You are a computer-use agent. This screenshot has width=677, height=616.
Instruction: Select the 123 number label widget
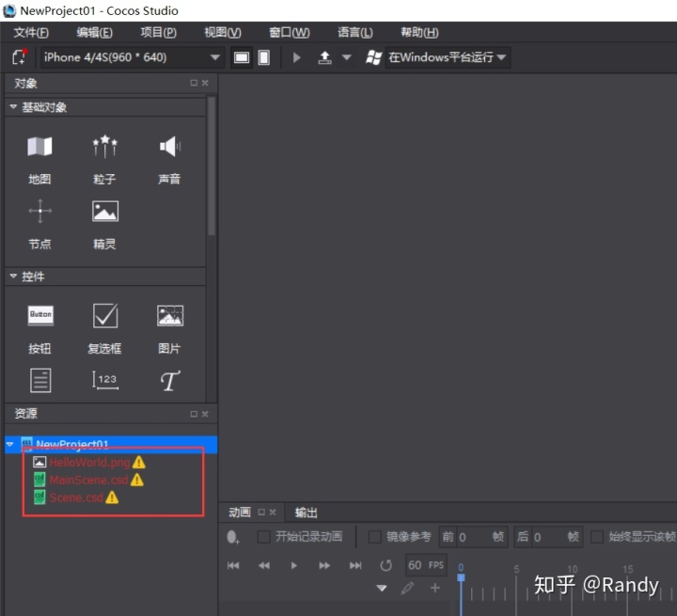click(105, 381)
